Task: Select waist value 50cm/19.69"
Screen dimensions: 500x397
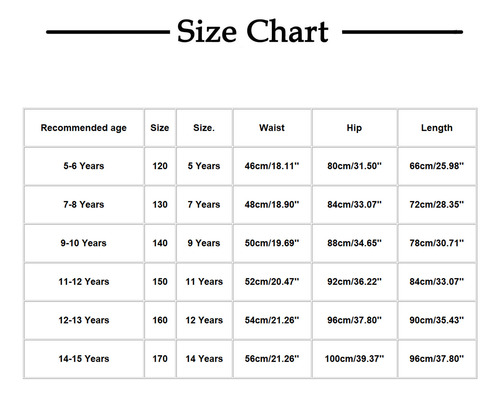Action: 272,243
